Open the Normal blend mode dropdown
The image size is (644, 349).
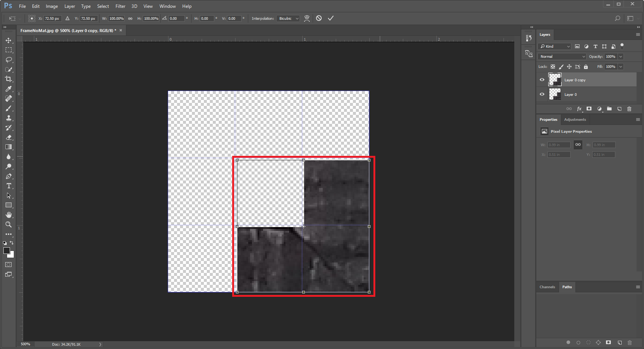(x=562, y=57)
